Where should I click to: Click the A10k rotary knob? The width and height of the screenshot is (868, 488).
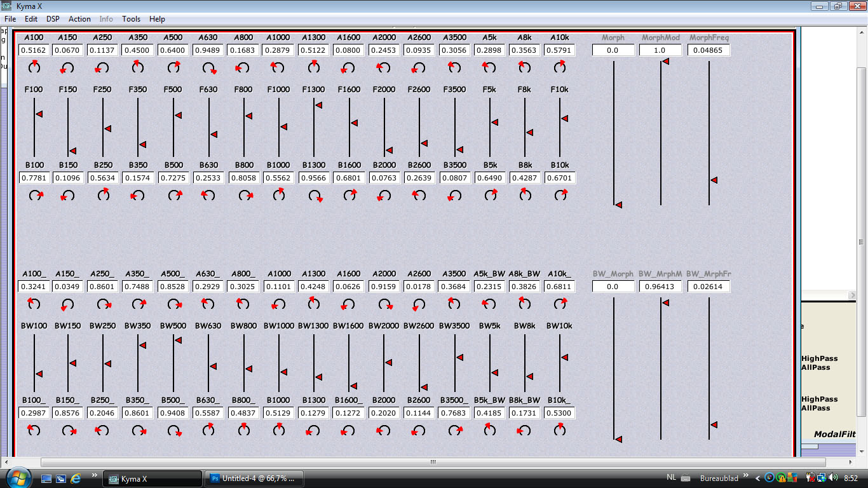click(x=559, y=67)
